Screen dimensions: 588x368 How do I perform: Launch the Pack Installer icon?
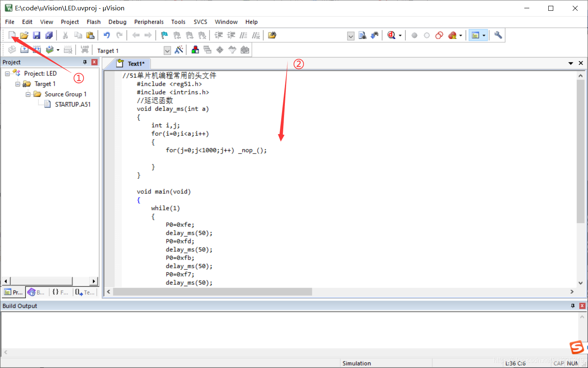(245, 50)
